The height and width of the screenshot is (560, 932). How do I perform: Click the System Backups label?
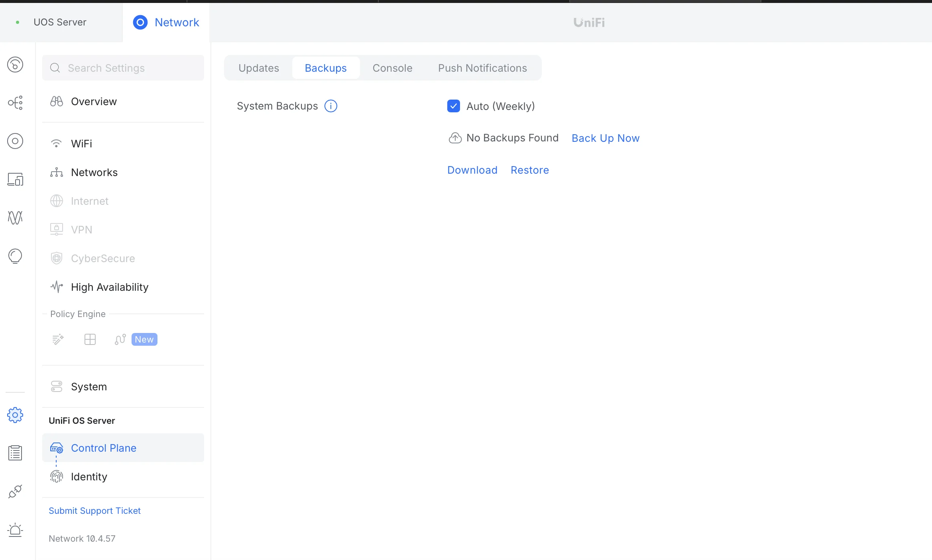(x=277, y=106)
